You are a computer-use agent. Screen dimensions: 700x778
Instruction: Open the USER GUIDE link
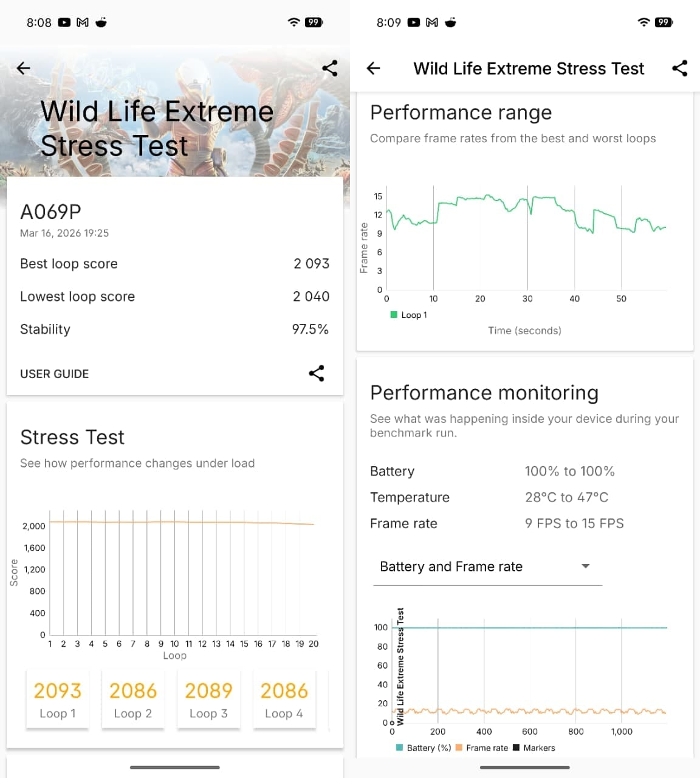click(x=55, y=374)
